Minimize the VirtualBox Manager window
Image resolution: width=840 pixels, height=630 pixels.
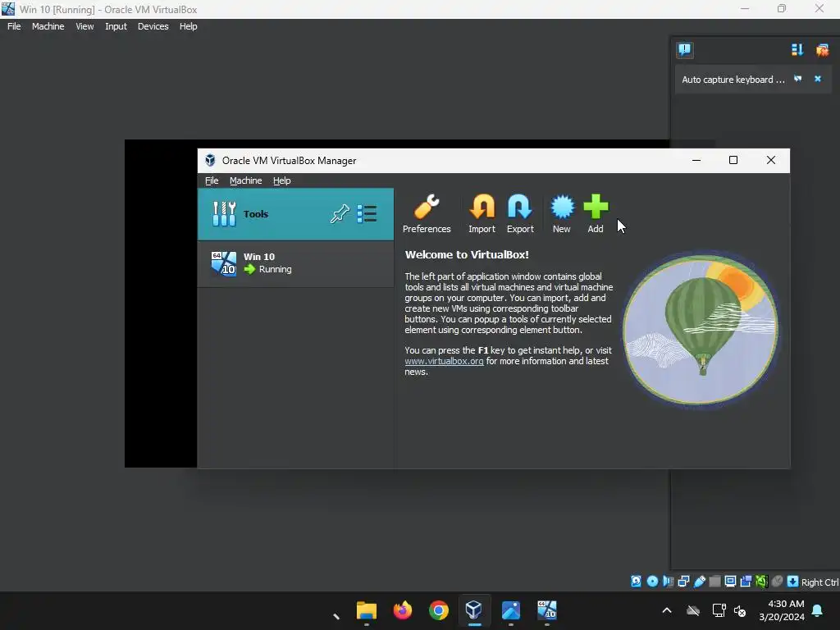696,160
